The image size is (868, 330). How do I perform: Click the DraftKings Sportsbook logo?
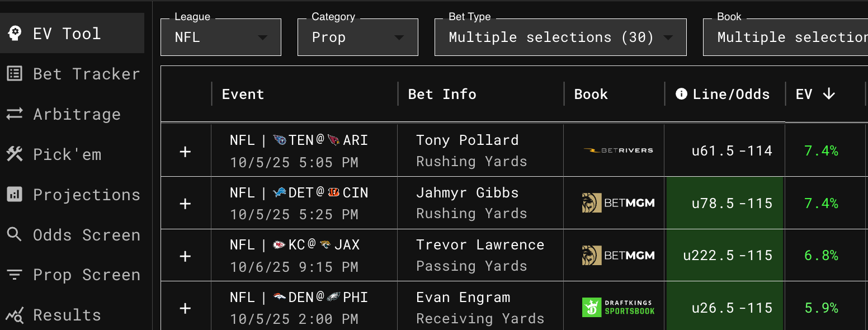618,308
